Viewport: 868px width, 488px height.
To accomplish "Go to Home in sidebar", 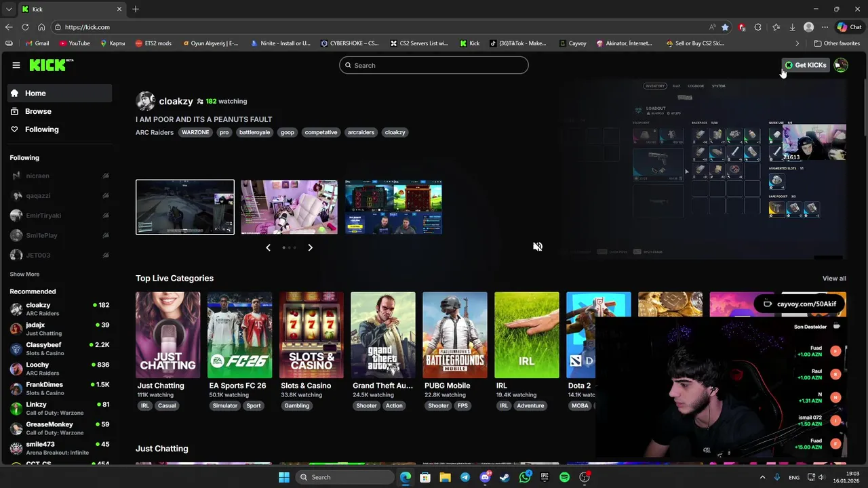I will (60, 93).
